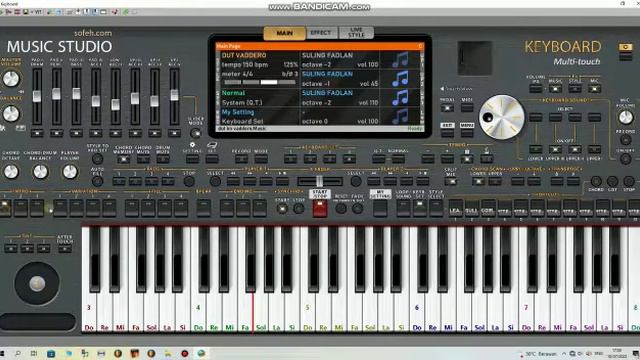Click Player 1 SELECT round button

215,181
